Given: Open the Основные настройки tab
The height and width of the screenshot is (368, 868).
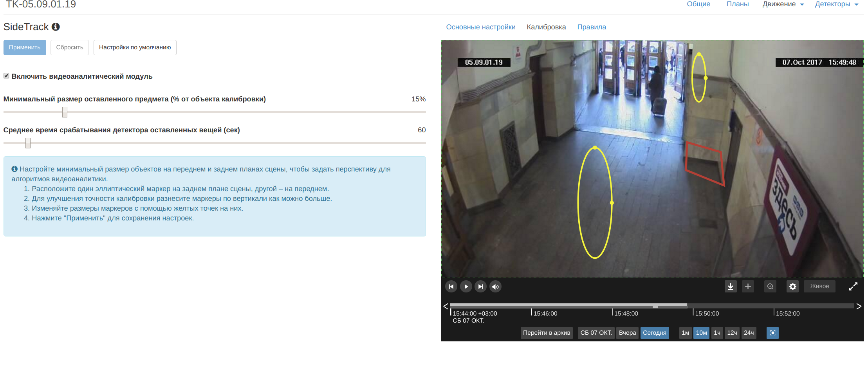Looking at the screenshot, I should 481,27.
